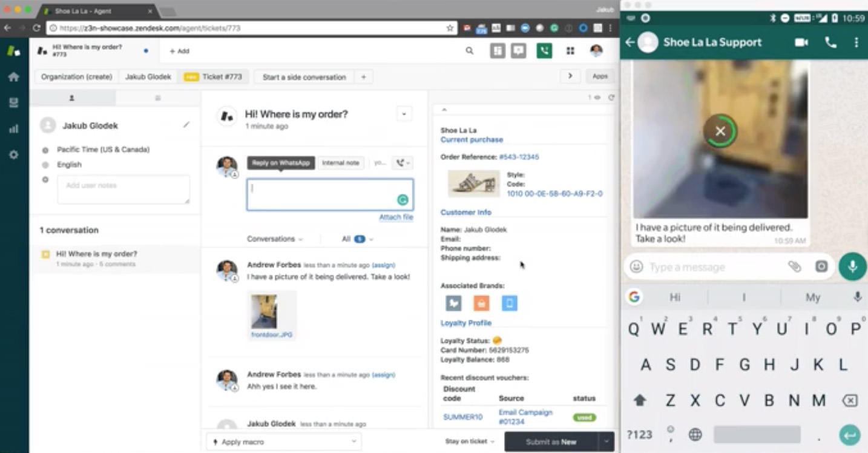Click blue phone associated brand icon
Image resolution: width=868 pixels, height=453 pixels.
510,303
